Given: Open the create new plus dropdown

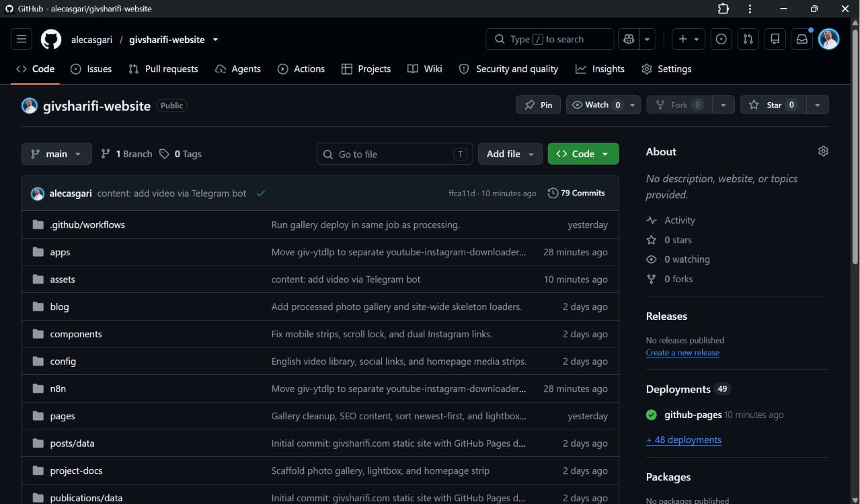Looking at the screenshot, I should (x=689, y=40).
